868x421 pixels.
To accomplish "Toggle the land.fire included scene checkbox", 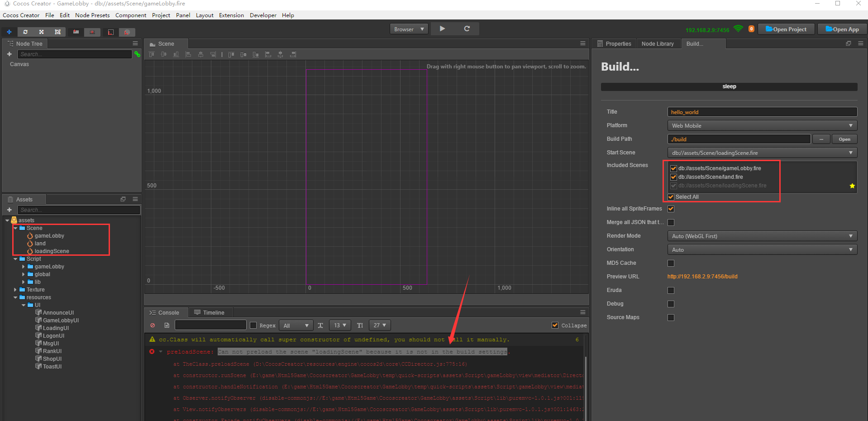I will click(673, 177).
